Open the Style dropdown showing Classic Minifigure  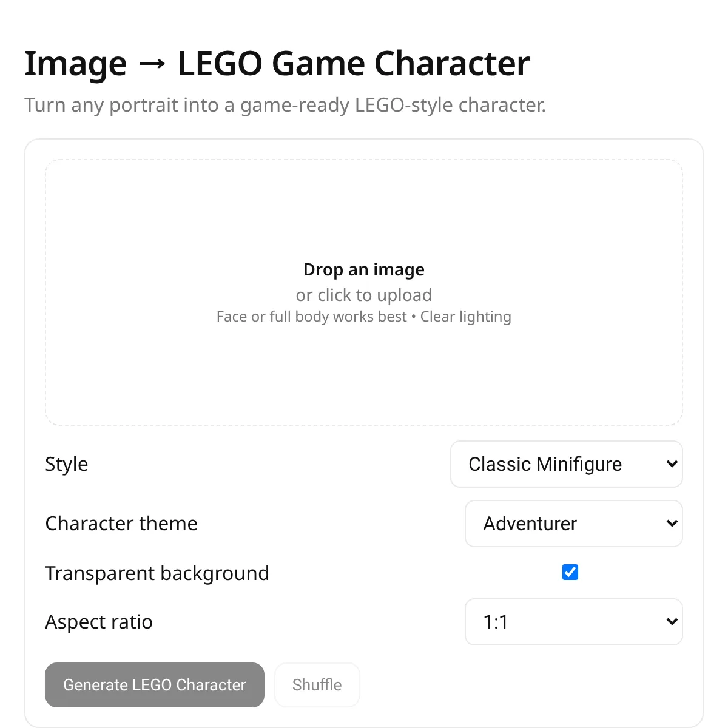pyautogui.click(x=567, y=464)
